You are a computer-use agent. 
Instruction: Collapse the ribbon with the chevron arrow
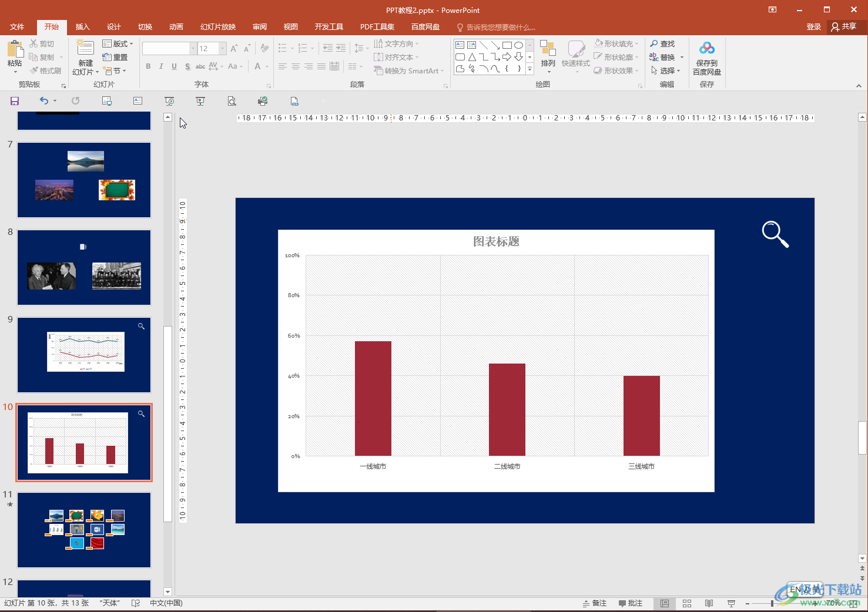coord(859,86)
